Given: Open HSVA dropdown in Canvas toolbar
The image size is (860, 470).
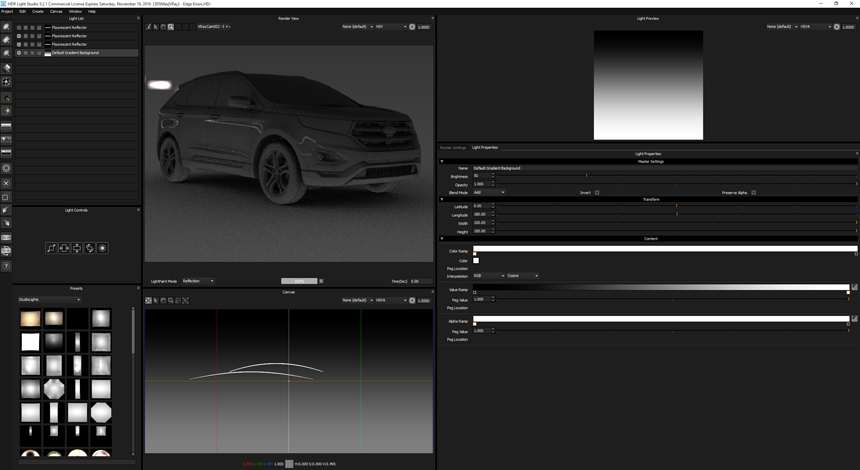Looking at the screenshot, I should pyautogui.click(x=391, y=301).
